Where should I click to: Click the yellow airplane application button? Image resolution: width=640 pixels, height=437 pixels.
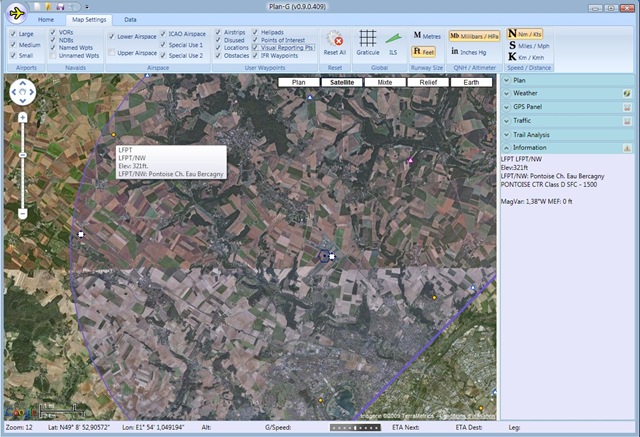pos(16,13)
